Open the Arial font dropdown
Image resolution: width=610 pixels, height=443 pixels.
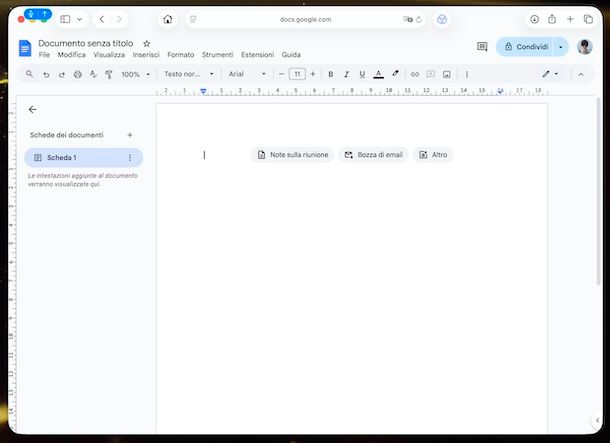click(247, 74)
